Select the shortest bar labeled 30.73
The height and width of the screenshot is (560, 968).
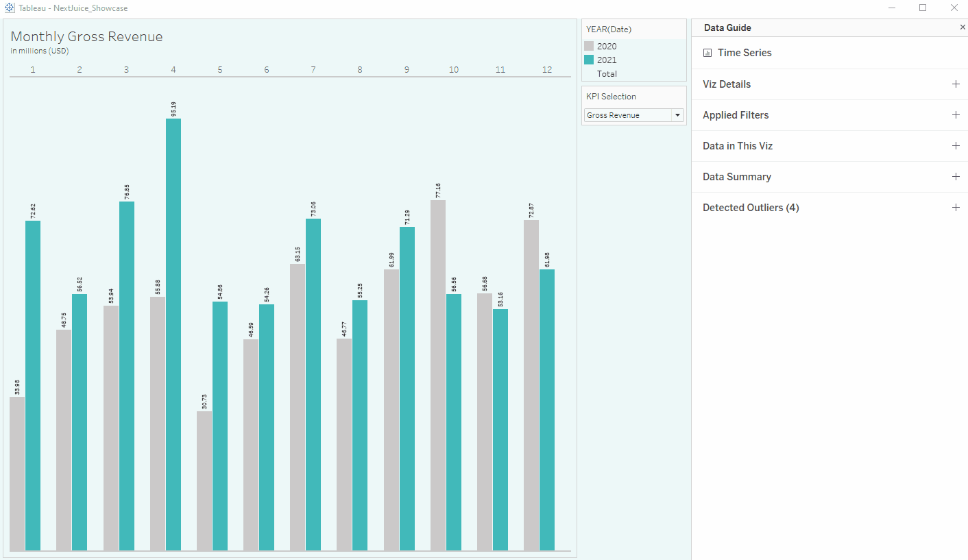click(x=203, y=480)
